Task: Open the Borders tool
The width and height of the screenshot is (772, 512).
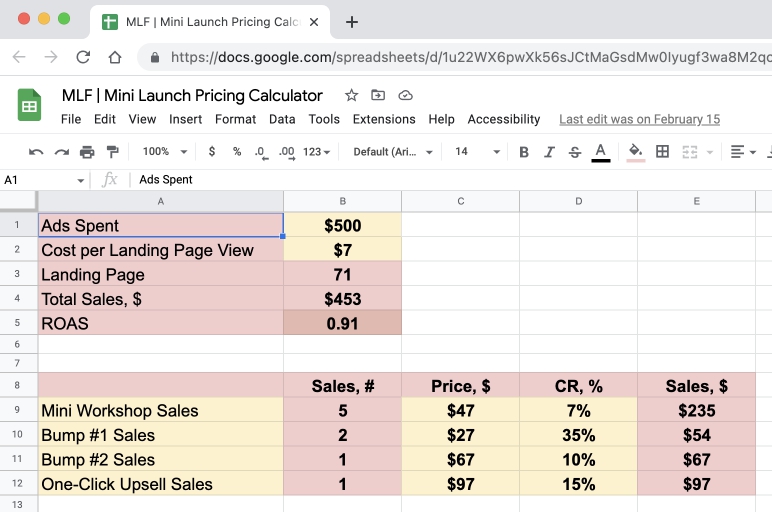Action: [663, 152]
